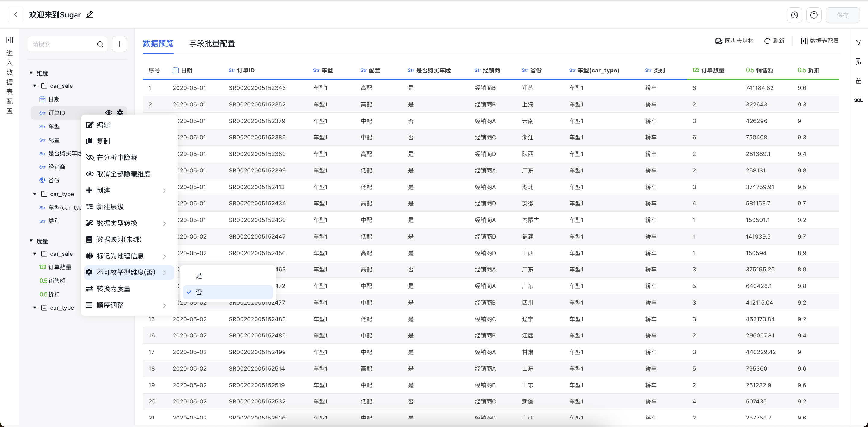Screen dimensions: 868x427
Task: Click the plus add button beside search
Action: (120, 44)
